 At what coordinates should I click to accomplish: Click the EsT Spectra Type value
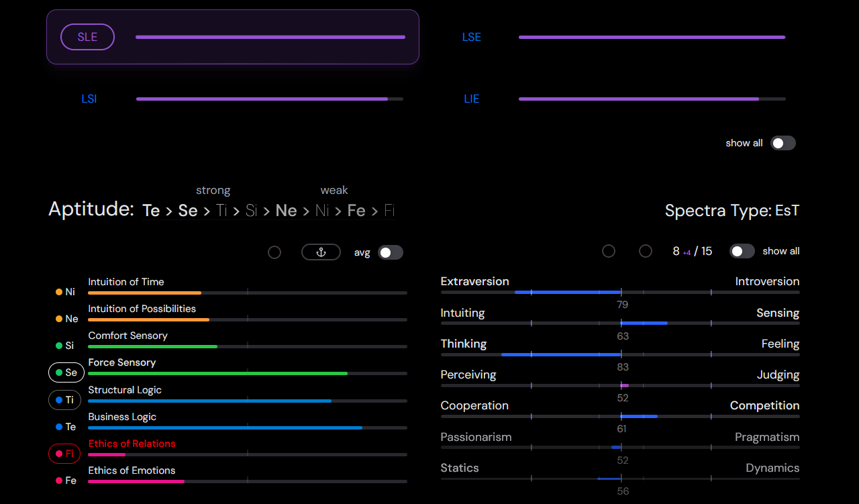pyautogui.click(x=787, y=211)
